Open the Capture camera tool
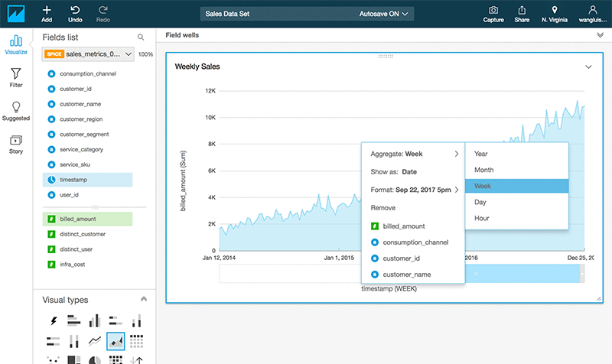Screen dimensions: 612x364 [493, 10]
